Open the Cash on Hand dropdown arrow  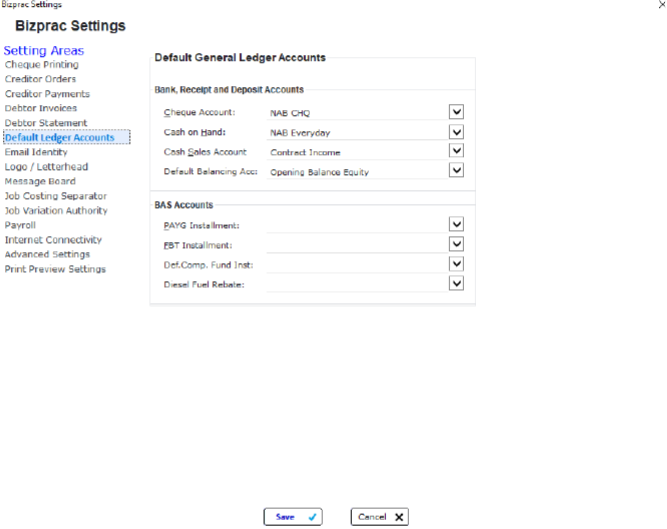pyautogui.click(x=456, y=132)
